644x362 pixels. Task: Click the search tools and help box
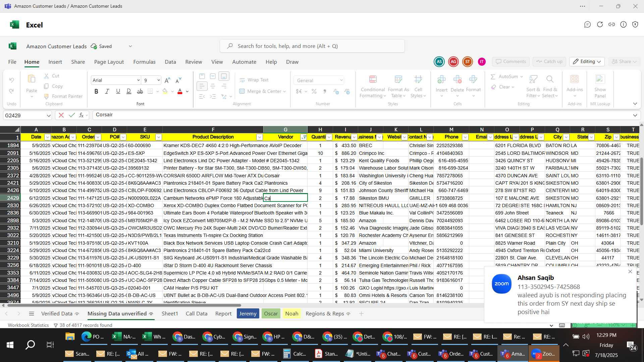312,46
